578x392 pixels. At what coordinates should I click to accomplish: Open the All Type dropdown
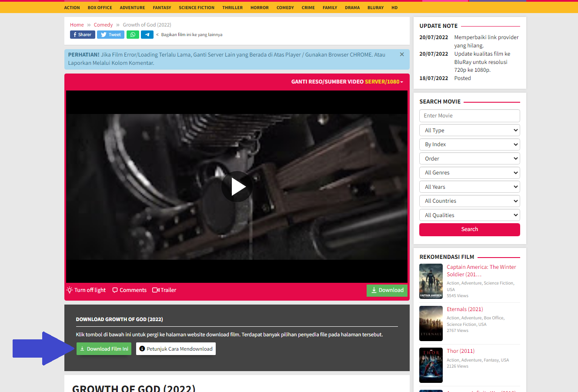[470, 131]
